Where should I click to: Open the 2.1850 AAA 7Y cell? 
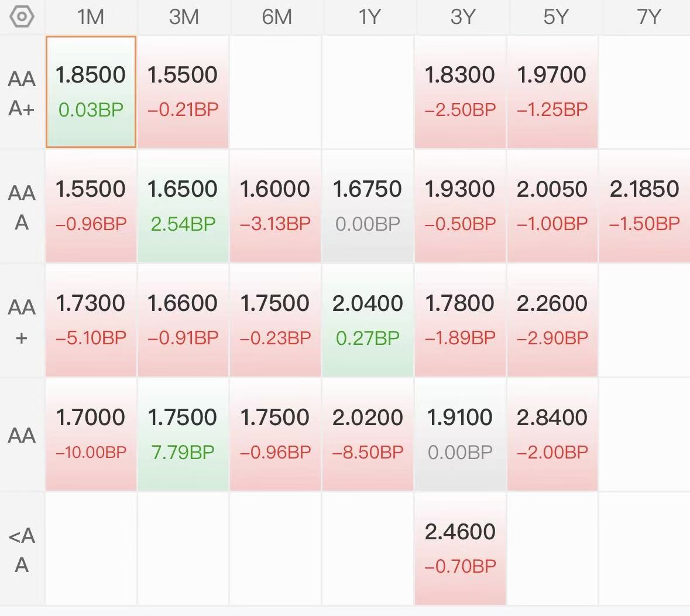pyautogui.click(x=644, y=206)
